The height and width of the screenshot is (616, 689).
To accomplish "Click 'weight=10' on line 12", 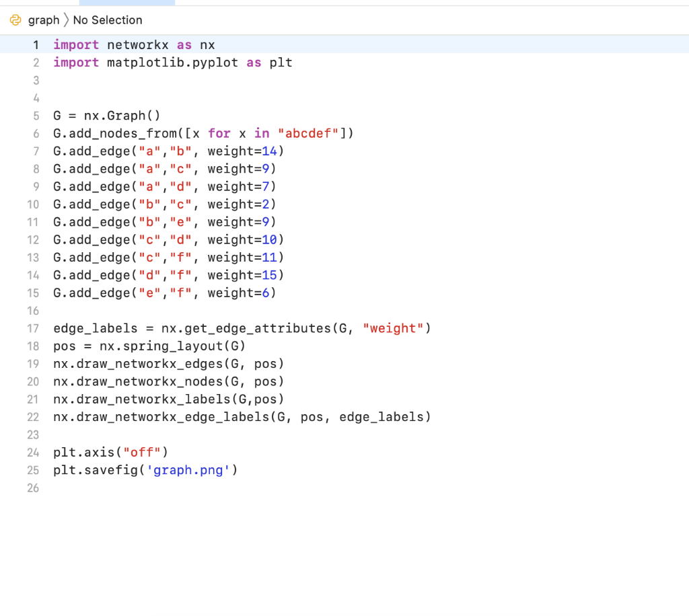I will pos(242,240).
